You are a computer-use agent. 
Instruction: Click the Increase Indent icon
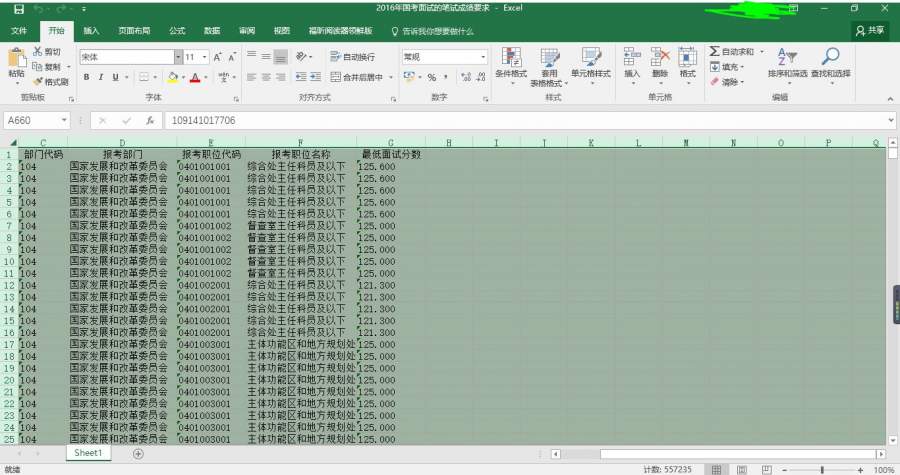315,76
